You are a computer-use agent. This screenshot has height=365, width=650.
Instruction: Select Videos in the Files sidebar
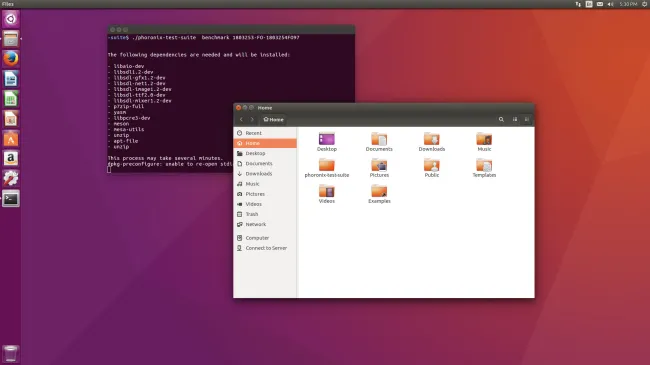tap(265, 204)
